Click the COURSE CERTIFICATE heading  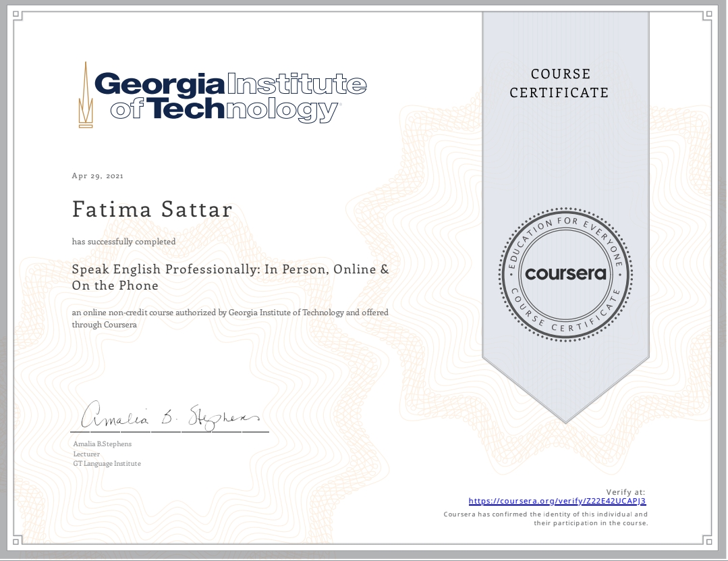(x=559, y=83)
